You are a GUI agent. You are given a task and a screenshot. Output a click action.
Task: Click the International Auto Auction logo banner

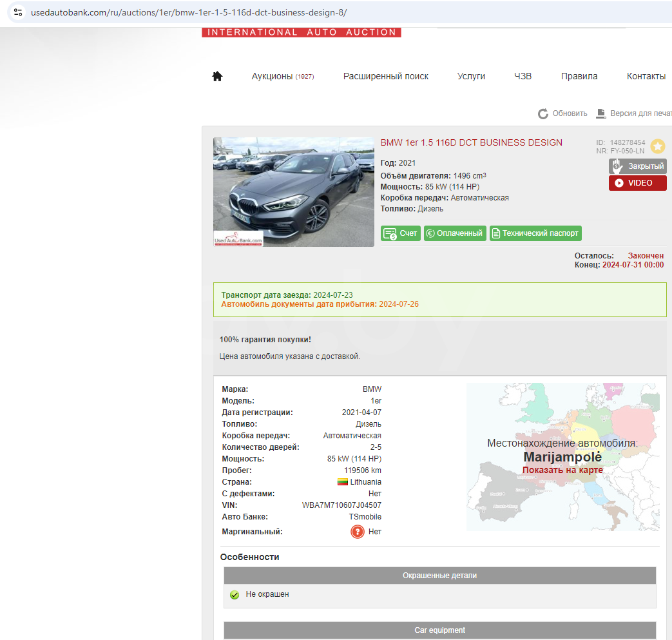coord(302,33)
